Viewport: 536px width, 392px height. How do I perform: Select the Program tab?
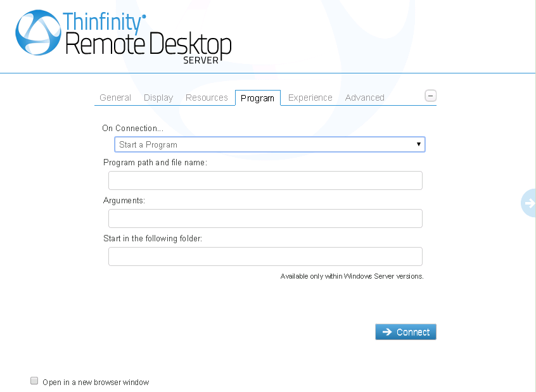[x=257, y=98]
